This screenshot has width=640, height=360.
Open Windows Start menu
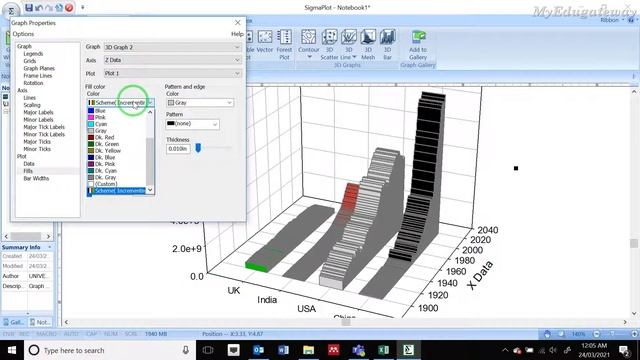(12, 350)
